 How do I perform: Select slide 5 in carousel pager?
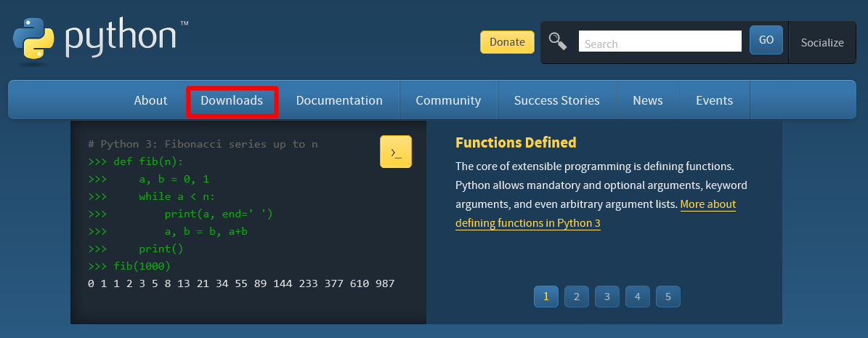668,297
